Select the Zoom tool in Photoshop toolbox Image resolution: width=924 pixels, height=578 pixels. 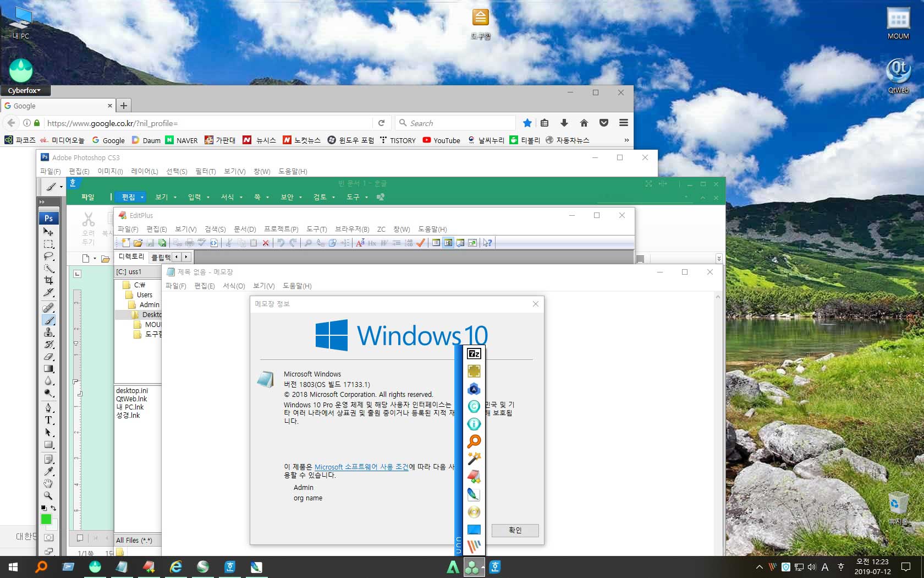[x=48, y=495]
